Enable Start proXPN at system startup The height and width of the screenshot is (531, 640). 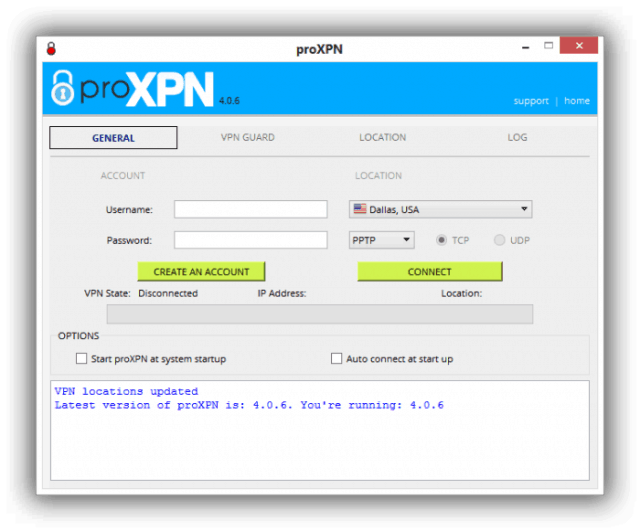[x=81, y=359]
